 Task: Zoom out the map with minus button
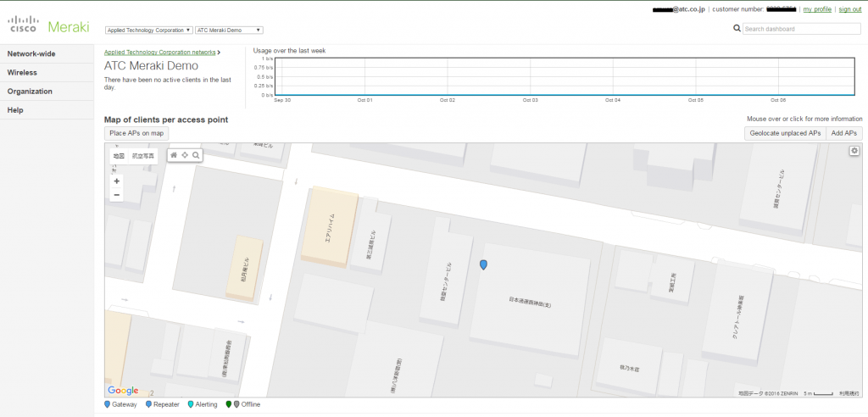pyautogui.click(x=117, y=195)
